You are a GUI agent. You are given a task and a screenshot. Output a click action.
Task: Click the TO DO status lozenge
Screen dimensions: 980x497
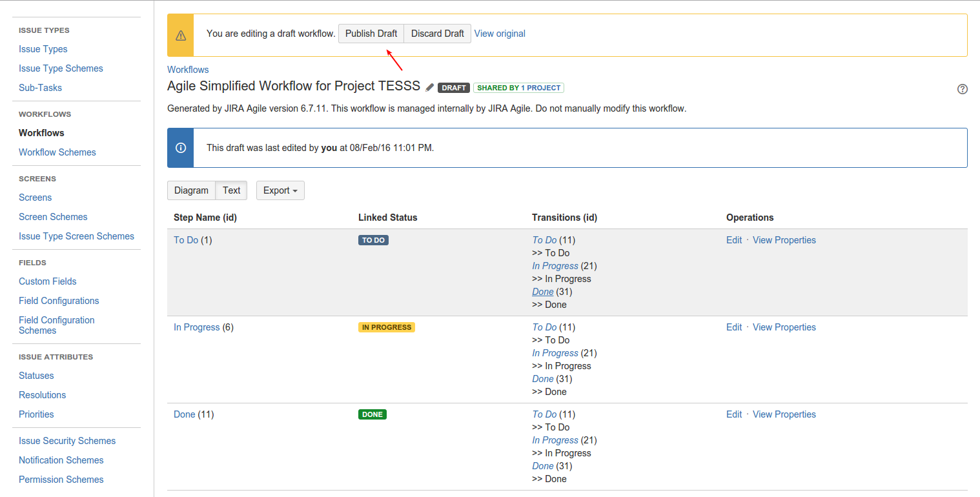373,240
